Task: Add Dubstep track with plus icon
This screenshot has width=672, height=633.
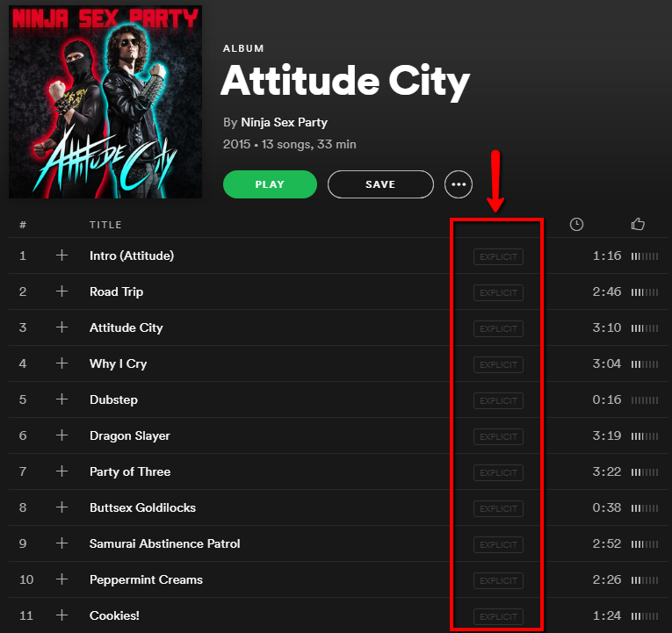Action: [x=61, y=399]
